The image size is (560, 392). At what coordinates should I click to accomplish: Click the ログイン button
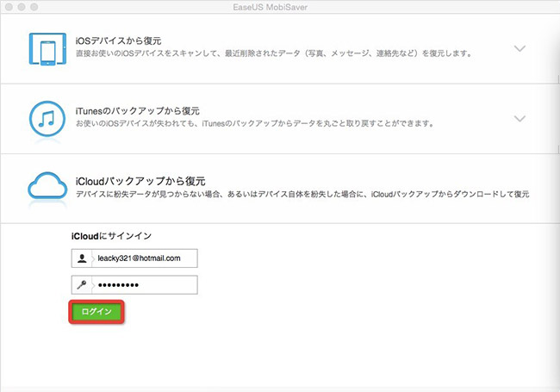click(96, 312)
